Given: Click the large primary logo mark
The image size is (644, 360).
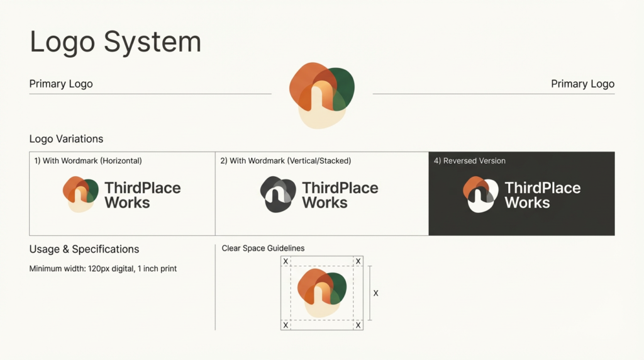Looking at the screenshot, I should click(321, 94).
